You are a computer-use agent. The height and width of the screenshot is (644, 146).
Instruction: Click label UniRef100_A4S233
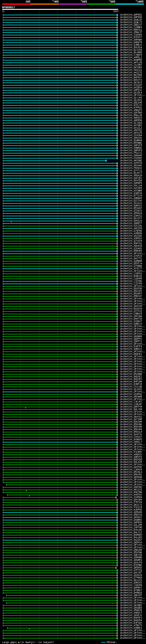[131, 72]
